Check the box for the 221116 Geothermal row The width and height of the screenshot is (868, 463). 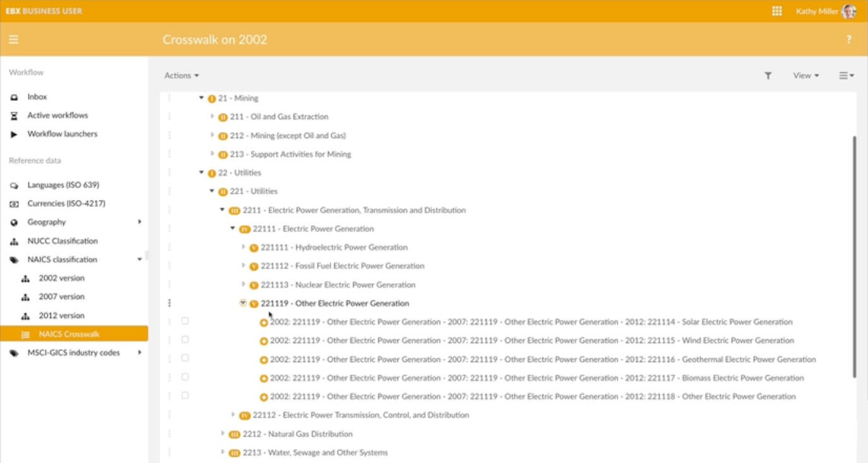pyautogui.click(x=185, y=358)
